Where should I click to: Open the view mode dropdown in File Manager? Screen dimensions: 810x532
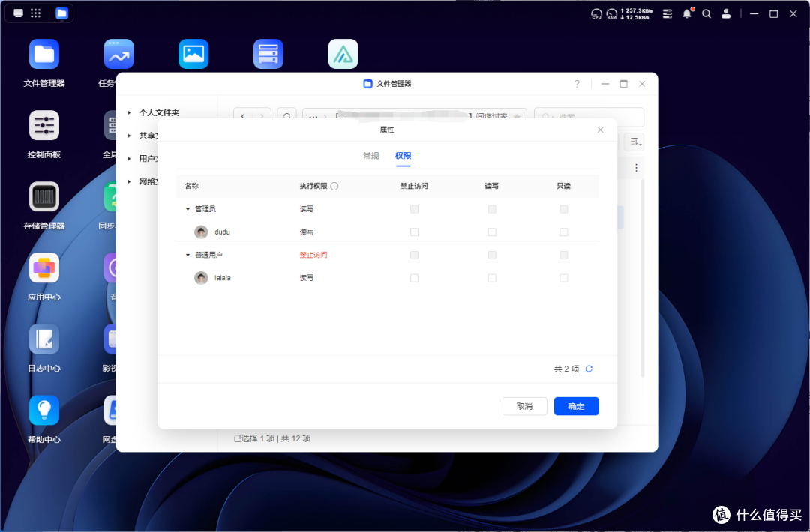tap(635, 142)
